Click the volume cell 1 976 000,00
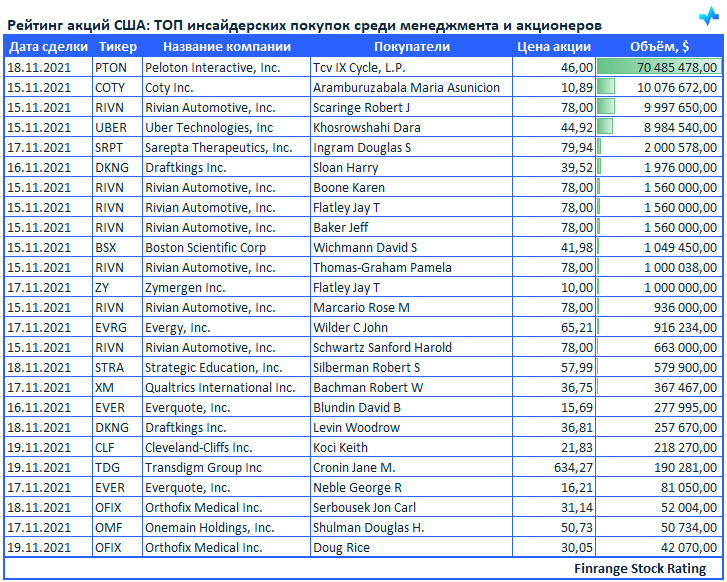The width and height of the screenshot is (727, 582). 659,167
